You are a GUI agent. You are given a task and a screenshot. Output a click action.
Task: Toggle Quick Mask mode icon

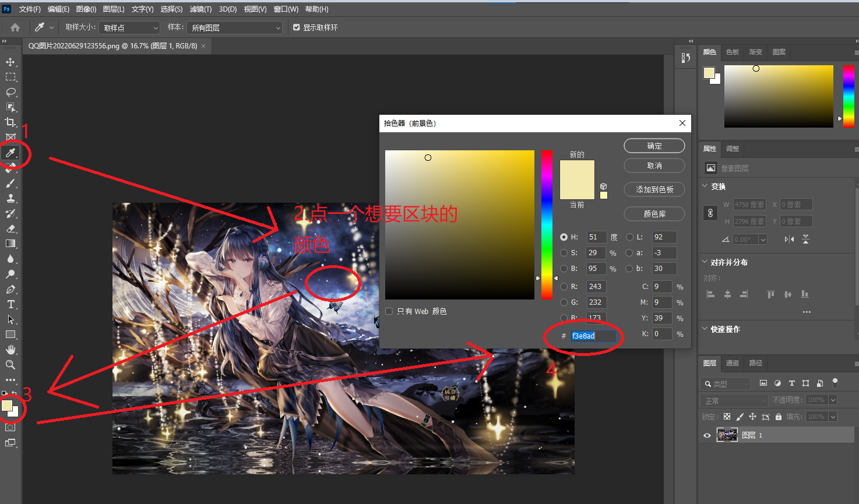10,427
